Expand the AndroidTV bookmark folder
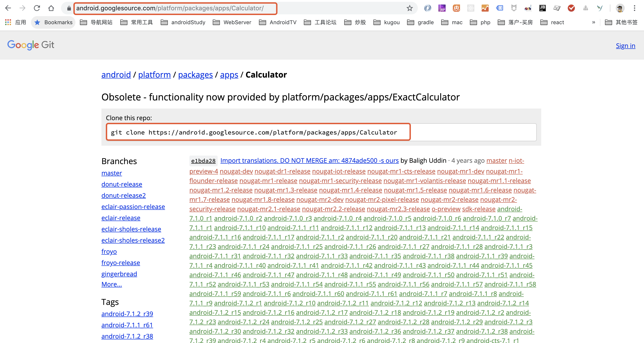The height and width of the screenshot is (343, 644). pos(278,22)
